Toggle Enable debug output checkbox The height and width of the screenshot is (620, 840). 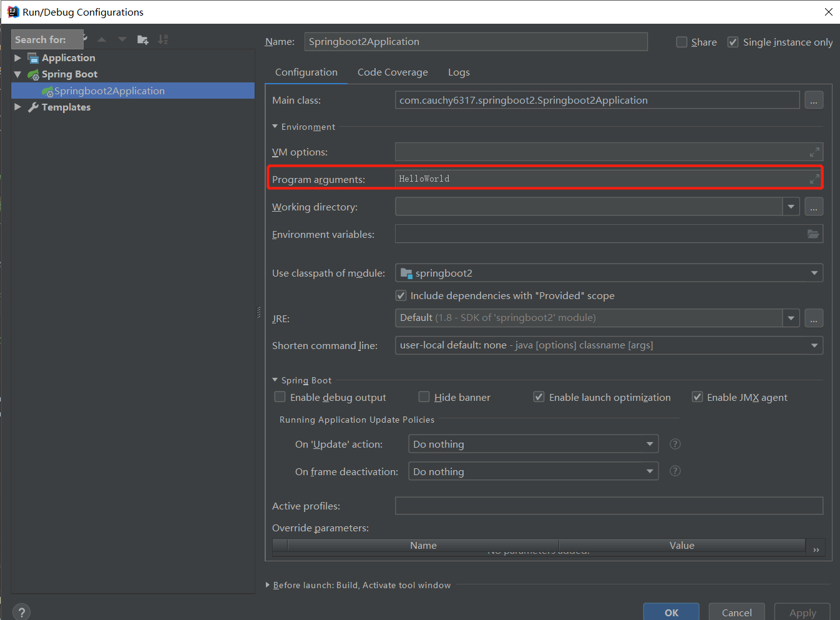click(280, 397)
